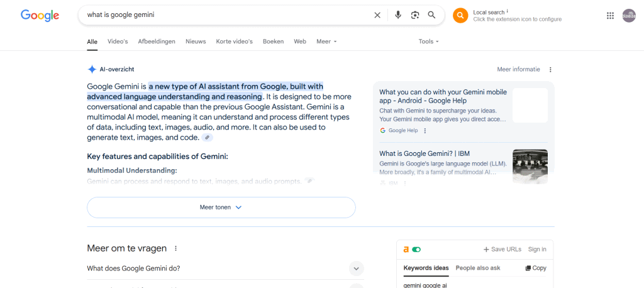Switch to the Afbeeldingen tab
This screenshot has width=644, height=288.
(157, 42)
